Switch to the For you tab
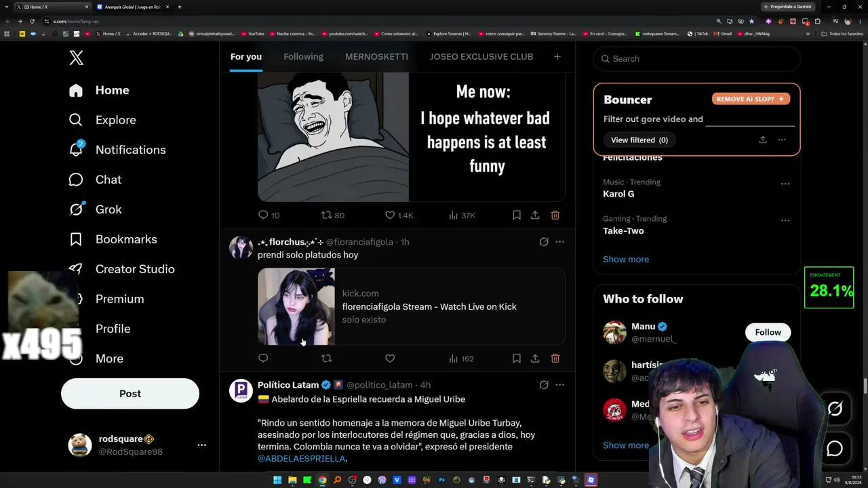The width and height of the screenshot is (868, 488). [x=246, y=57]
